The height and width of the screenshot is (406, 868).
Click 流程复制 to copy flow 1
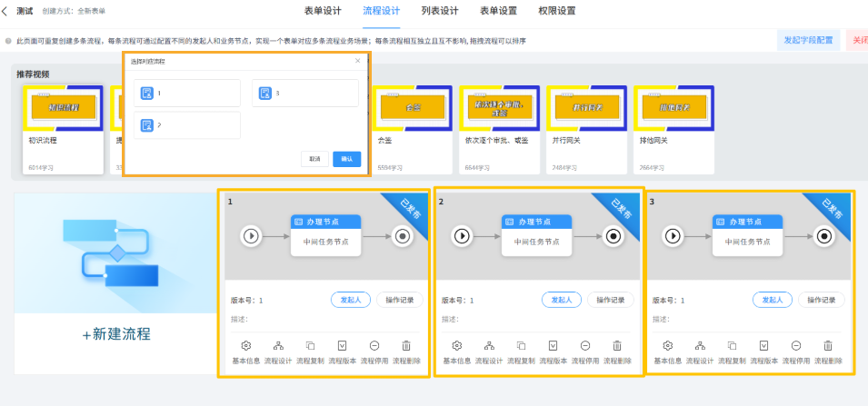(x=311, y=352)
